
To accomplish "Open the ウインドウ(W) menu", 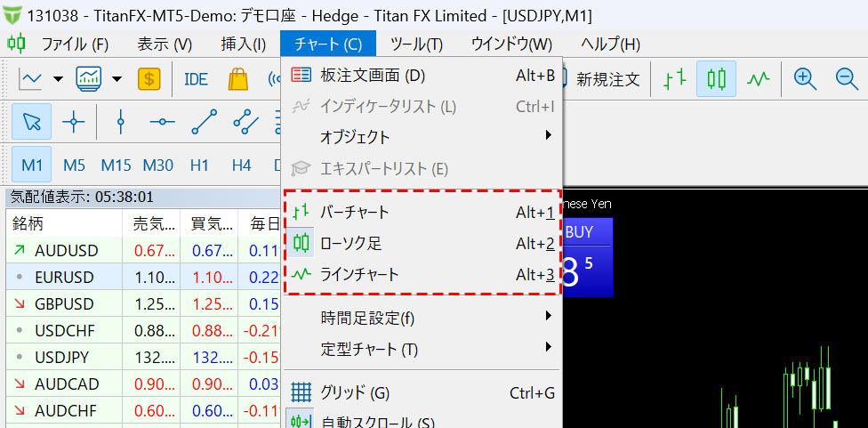I will click(x=511, y=44).
